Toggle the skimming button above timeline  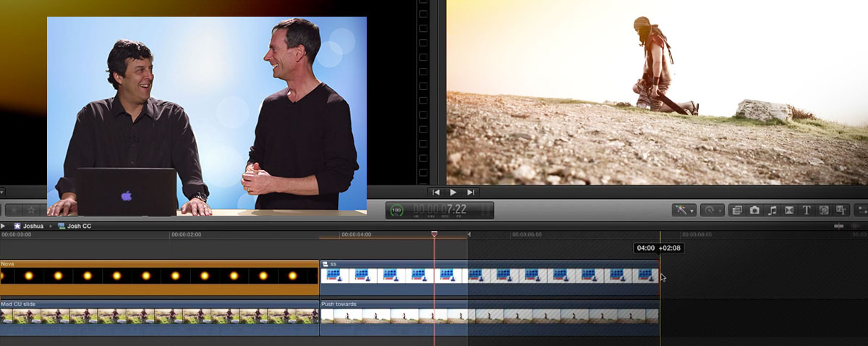click(x=839, y=226)
